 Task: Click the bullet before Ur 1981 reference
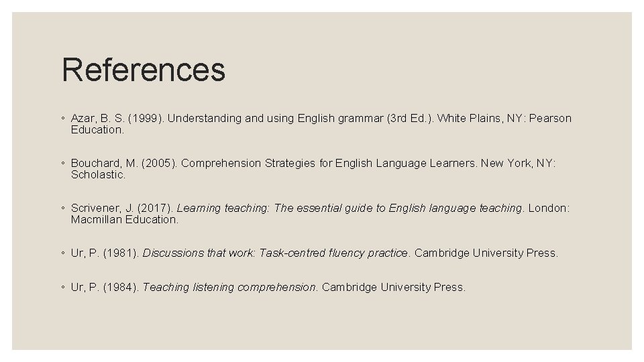click(62, 253)
